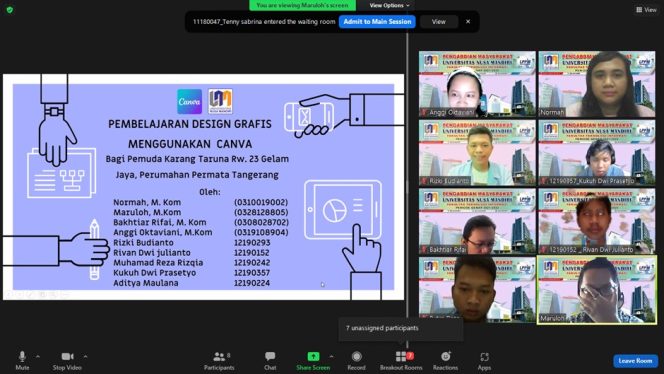The width and height of the screenshot is (664, 374).
Task: Dismiss the waiting room notification
Action: point(468,22)
